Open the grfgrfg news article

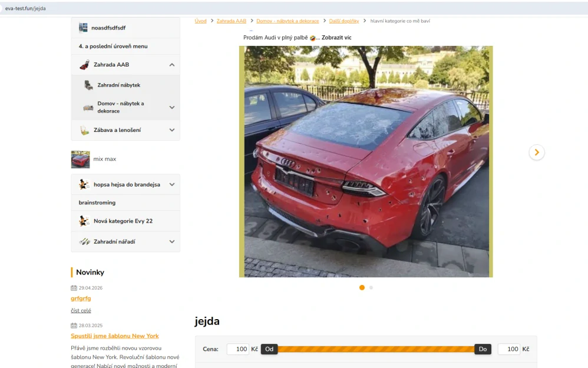tap(81, 299)
